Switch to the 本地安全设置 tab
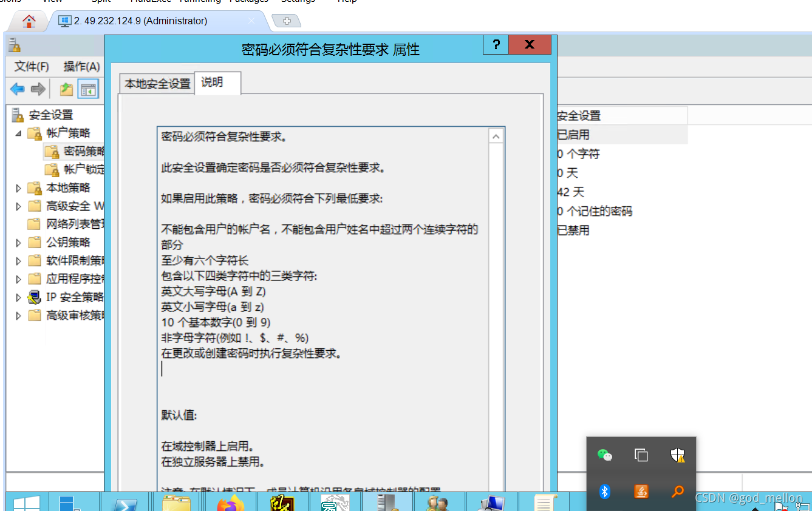812x511 pixels. [x=157, y=84]
